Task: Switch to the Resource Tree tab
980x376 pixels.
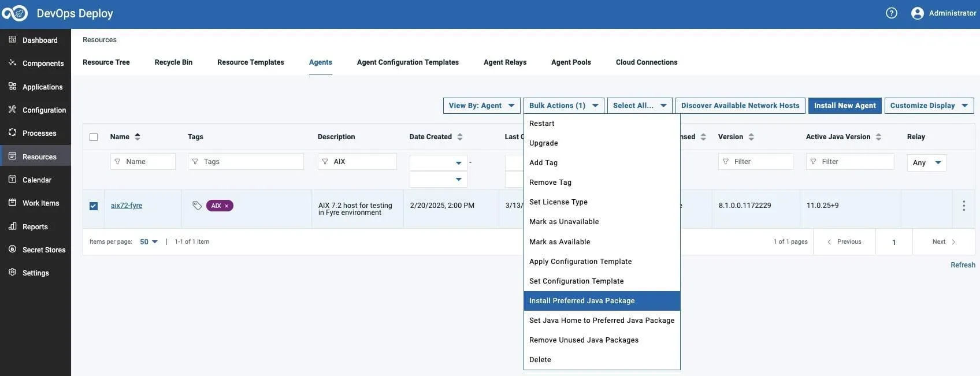Action: (106, 62)
